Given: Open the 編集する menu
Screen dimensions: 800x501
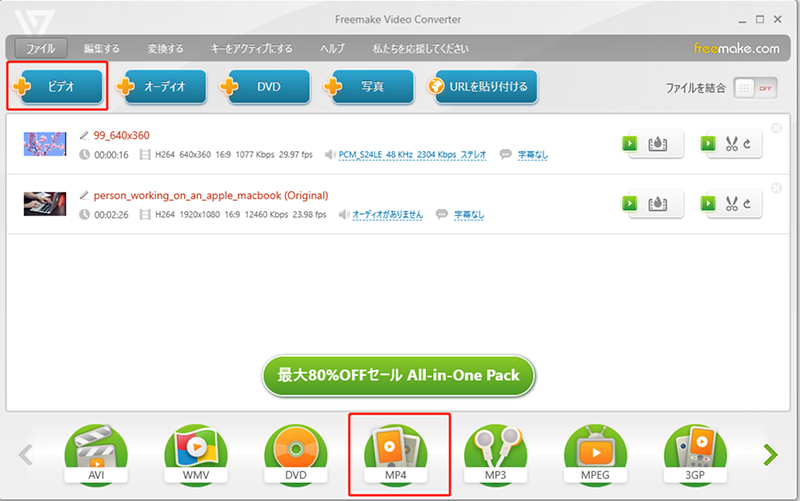Looking at the screenshot, I should tap(102, 48).
